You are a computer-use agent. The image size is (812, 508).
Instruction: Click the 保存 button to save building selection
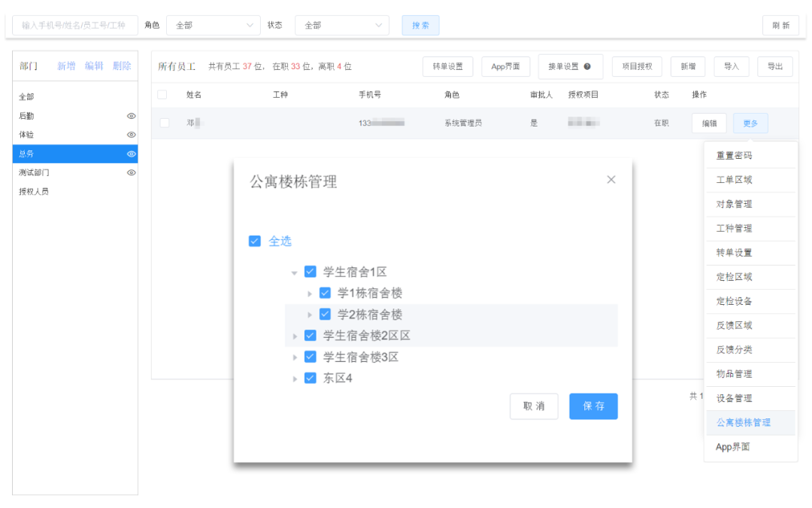point(593,406)
